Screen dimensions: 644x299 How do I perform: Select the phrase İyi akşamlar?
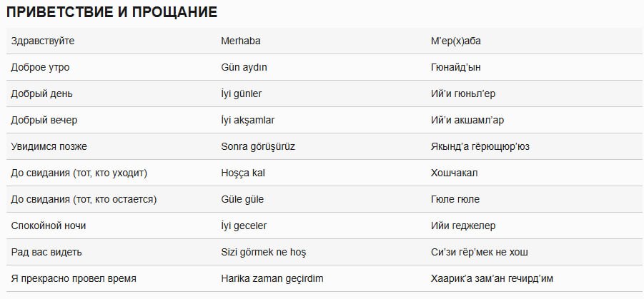248,120
